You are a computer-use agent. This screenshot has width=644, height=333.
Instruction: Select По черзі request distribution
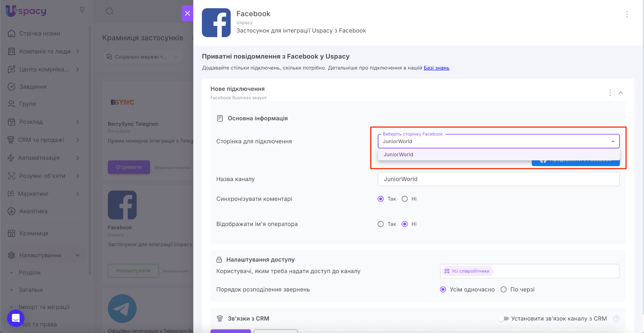[503, 289]
